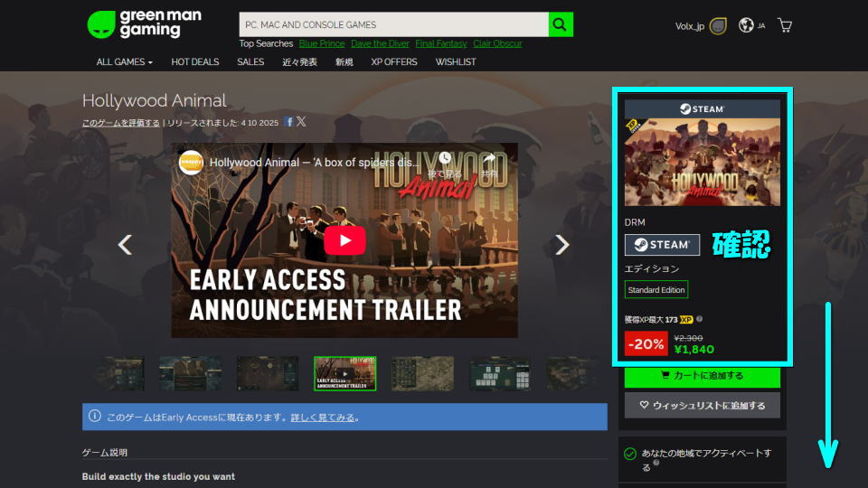Screen dimensions: 868x488
Task: Expand the ALL GAMES dropdown menu
Action: (x=124, y=62)
